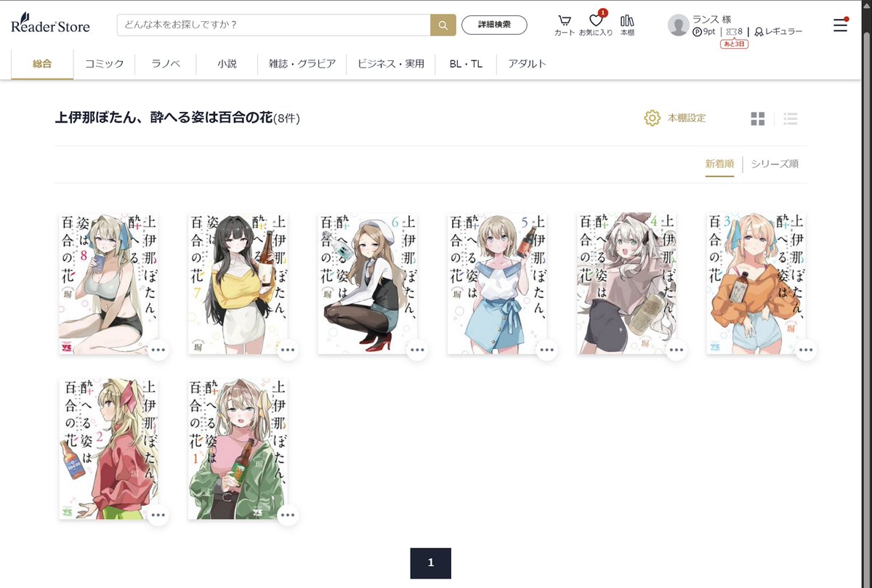The width and height of the screenshot is (872, 588).
Task: Select the 雑誌・グラビア category tab
Action: [302, 64]
